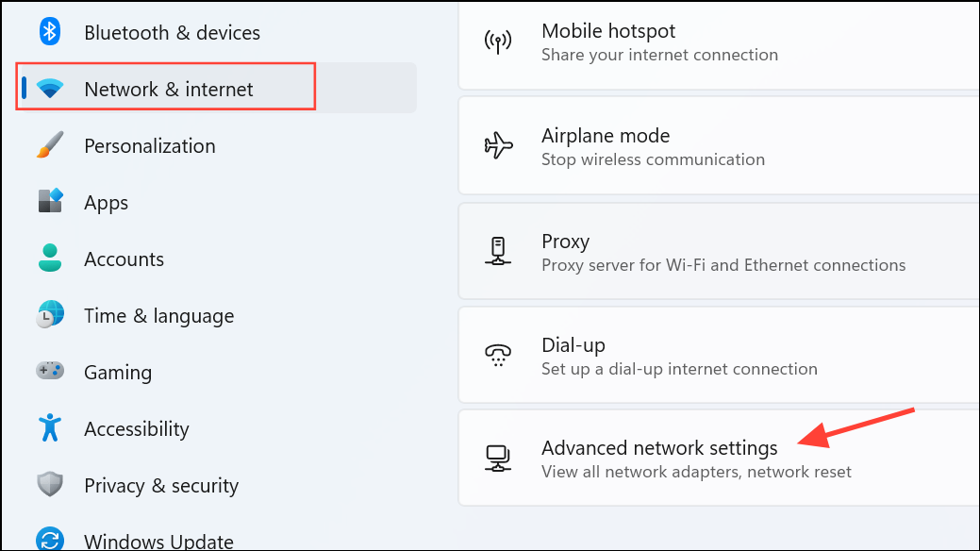
Task: Open Dial-up internet connection setup
Action: [719, 356]
